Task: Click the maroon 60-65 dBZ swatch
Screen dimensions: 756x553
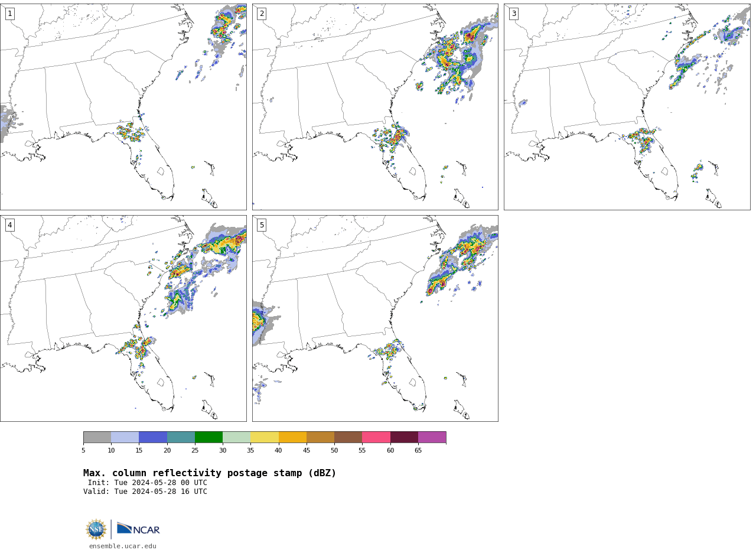Action: [404, 437]
